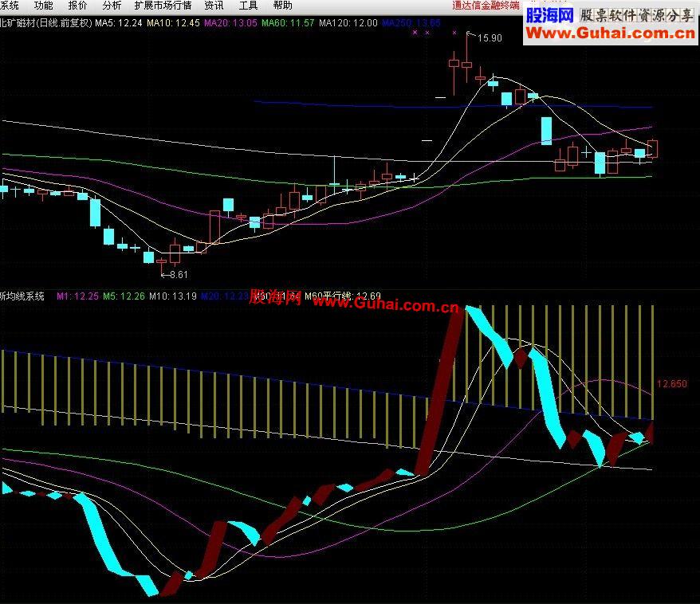Click the 股海网 logo in banner
Image resolution: width=700 pixels, height=604 pixels.
click(x=549, y=15)
